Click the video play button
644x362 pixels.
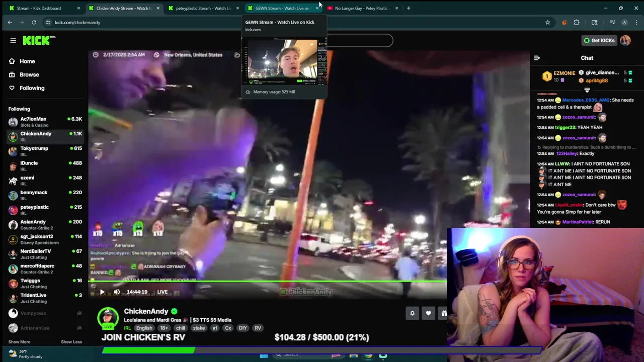coord(102,292)
